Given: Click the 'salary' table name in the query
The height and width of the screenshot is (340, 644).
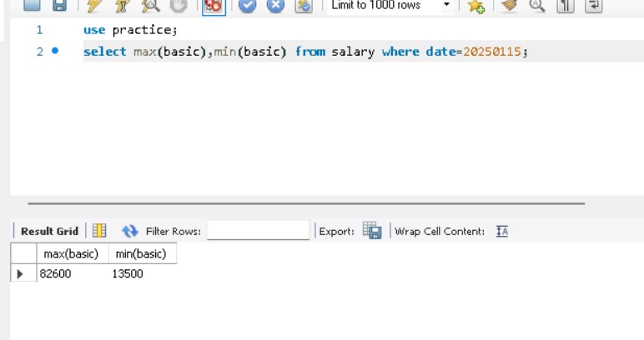Looking at the screenshot, I should [353, 52].
